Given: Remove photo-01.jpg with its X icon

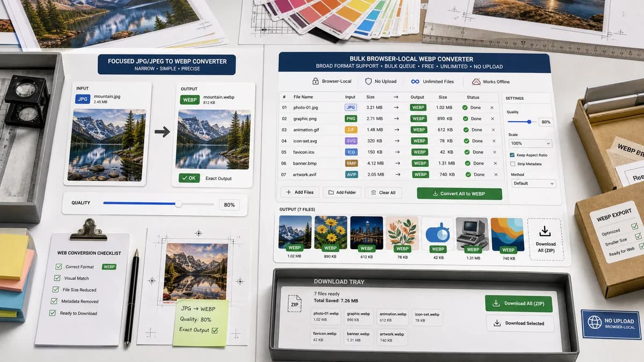Looking at the screenshot, I should (x=492, y=108).
